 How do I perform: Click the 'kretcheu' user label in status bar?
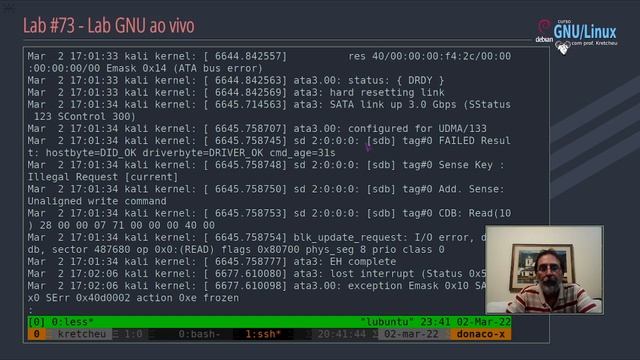[82, 334]
